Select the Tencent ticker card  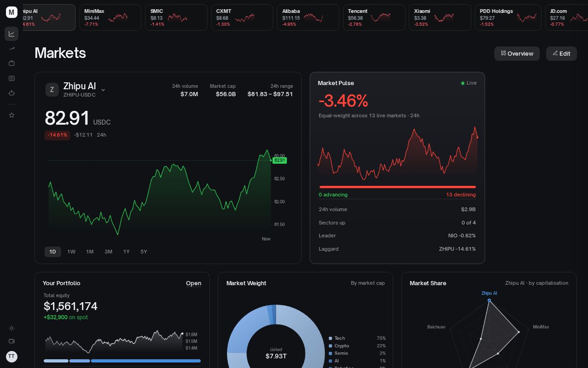tap(374, 17)
